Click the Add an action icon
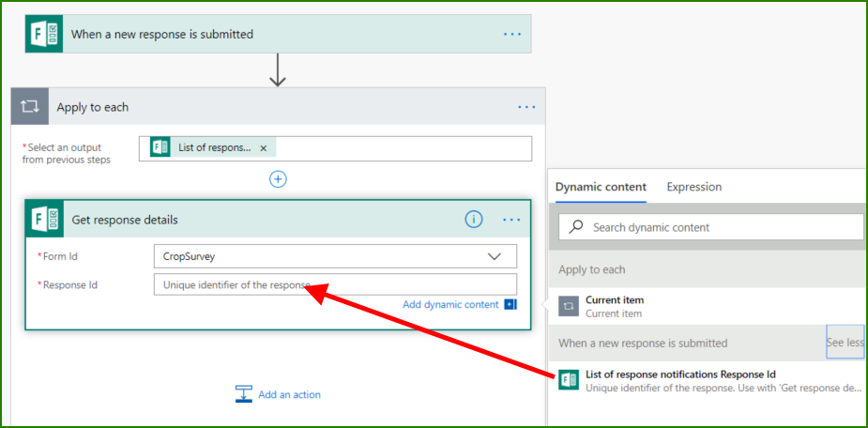The height and width of the screenshot is (428, 868). [244, 394]
